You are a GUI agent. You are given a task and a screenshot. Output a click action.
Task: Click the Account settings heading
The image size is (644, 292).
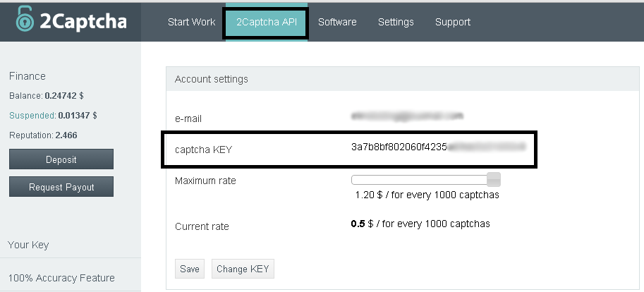point(211,79)
